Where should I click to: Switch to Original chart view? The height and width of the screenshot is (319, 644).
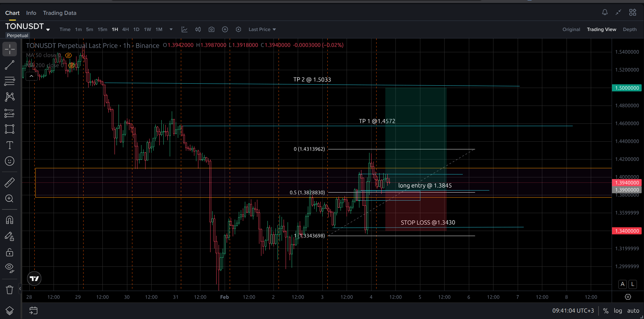coord(571,29)
